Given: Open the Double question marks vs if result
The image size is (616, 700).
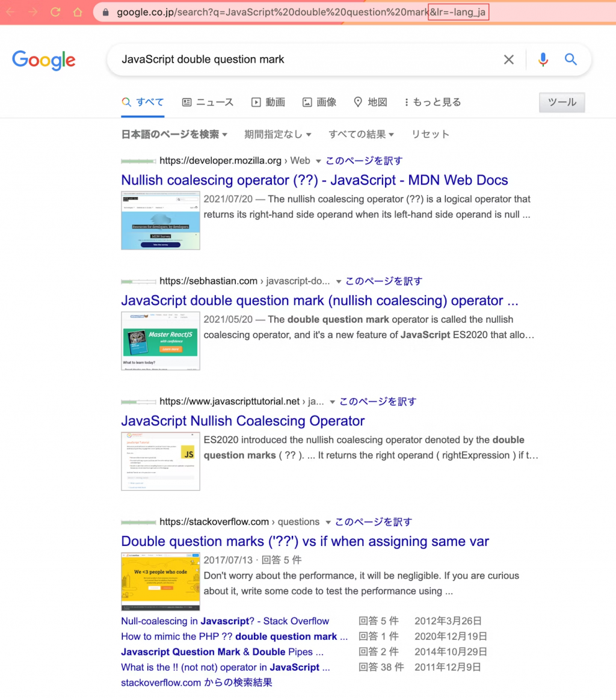Looking at the screenshot, I should (x=305, y=541).
